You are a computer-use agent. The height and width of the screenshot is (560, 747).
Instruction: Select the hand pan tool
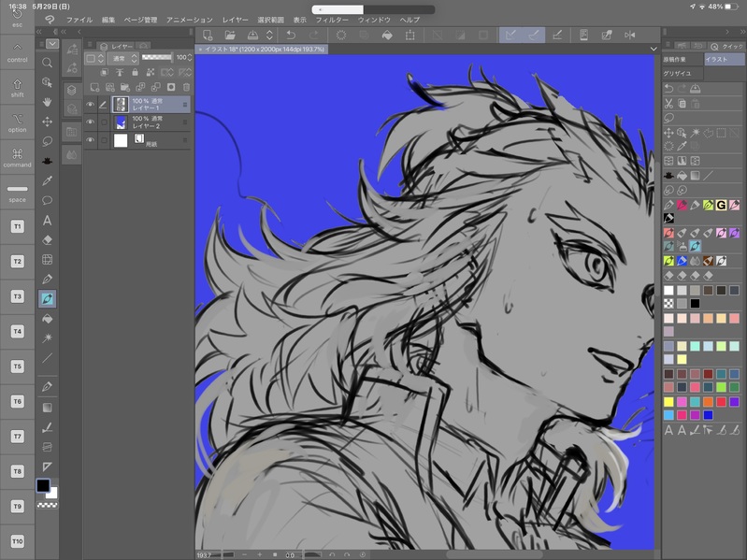(47, 102)
